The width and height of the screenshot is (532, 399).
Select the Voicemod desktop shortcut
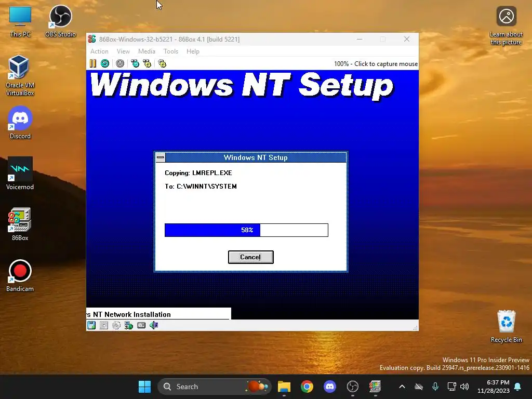click(20, 174)
